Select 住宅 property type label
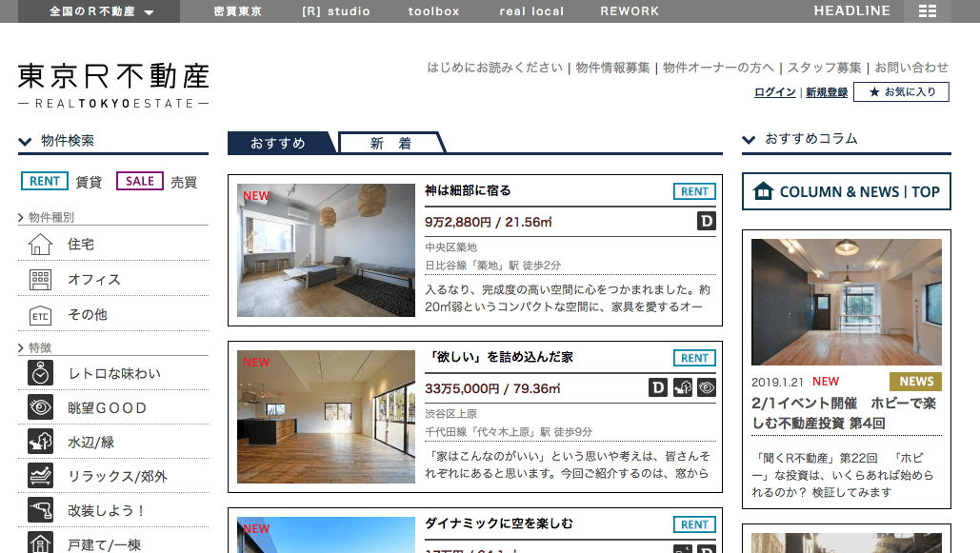Image resolution: width=980 pixels, height=553 pixels. [81, 245]
